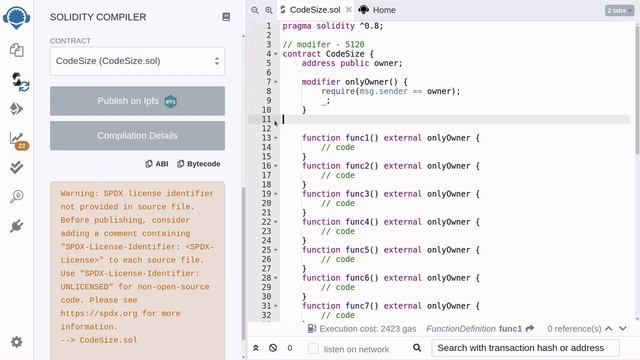Click the SPDX license warning message
The image size is (640, 360).
pos(137,266)
